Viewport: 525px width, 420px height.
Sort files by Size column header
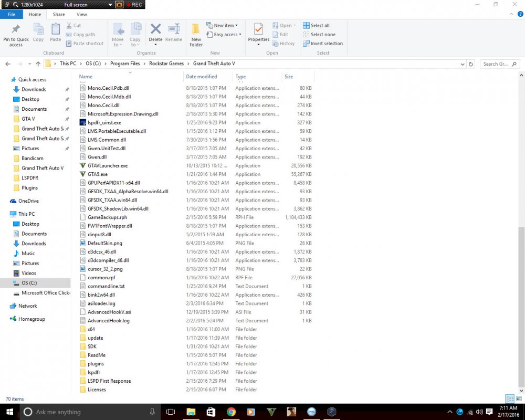click(298, 77)
